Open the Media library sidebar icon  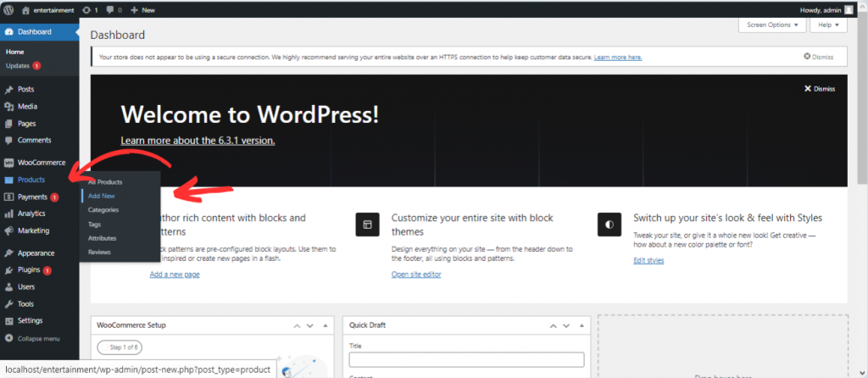[x=8, y=106]
